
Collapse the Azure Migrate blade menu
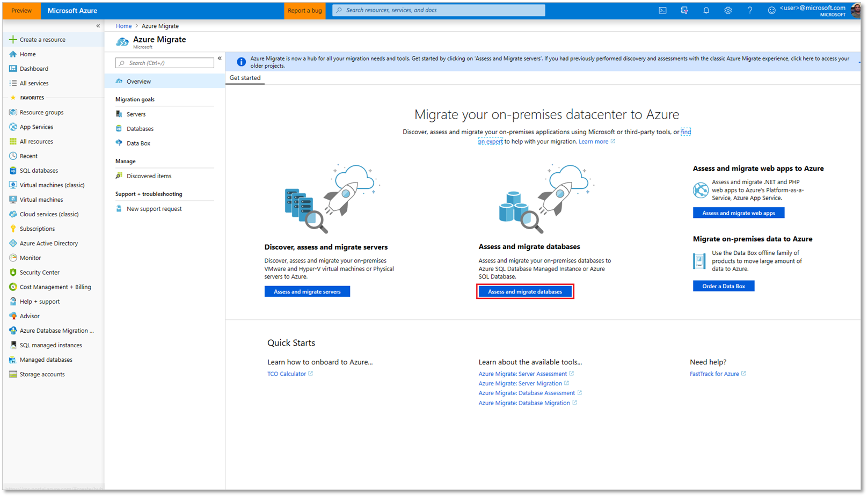pyautogui.click(x=220, y=58)
